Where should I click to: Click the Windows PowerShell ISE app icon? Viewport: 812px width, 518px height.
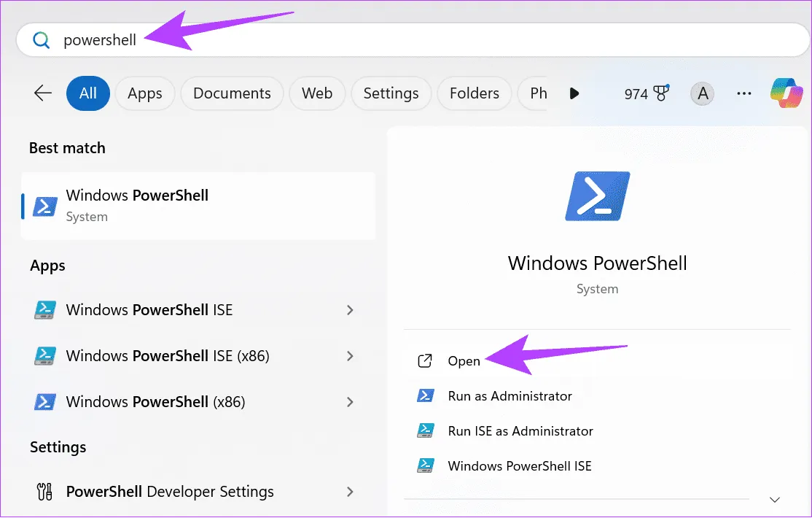(x=45, y=310)
